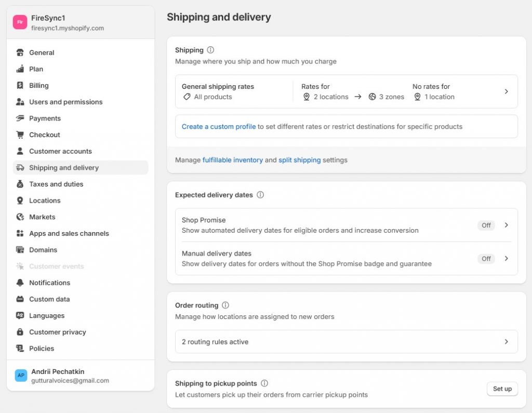Screen dimensions: 532x413
Task: Click the Checkout cart icon
Action: pos(20,135)
